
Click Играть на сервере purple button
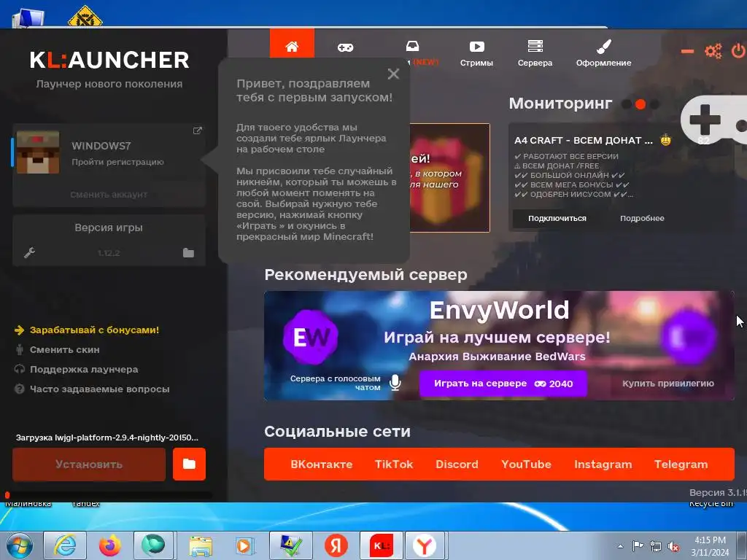(x=503, y=384)
